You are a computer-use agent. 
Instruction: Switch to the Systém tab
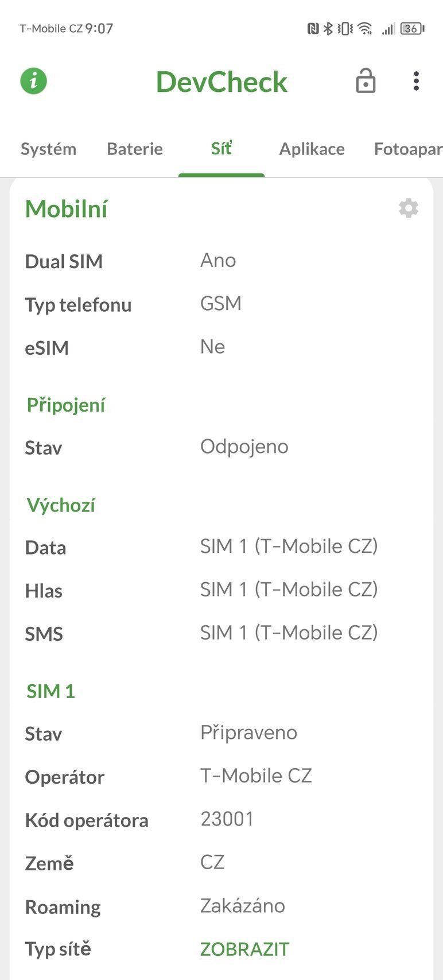(48, 149)
